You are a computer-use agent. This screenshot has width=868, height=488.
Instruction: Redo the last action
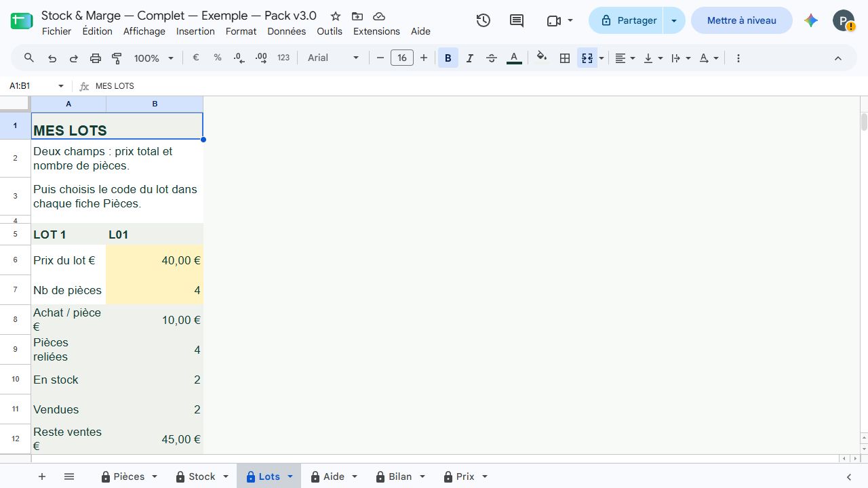point(74,58)
